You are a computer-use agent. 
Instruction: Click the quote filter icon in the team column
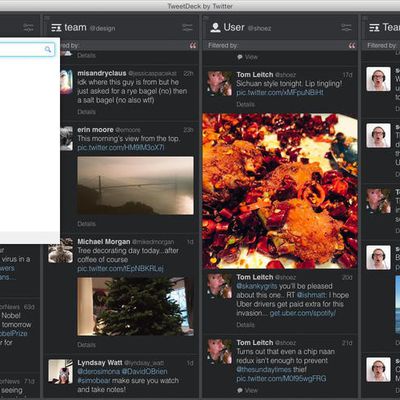click(193, 45)
